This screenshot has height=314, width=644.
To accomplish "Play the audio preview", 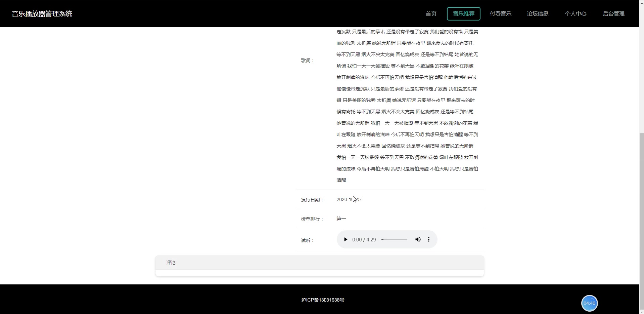I will [x=346, y=240].
